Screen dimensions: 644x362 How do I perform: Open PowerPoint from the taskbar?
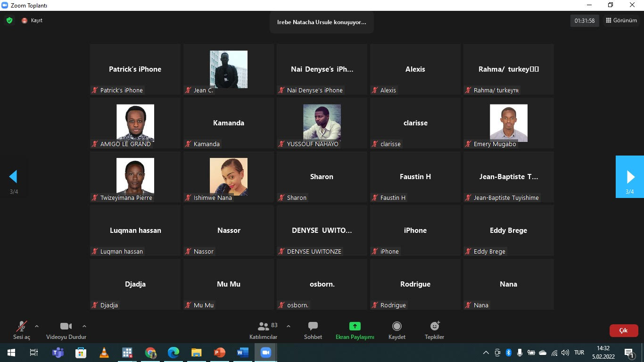click(x=220, y=353)
